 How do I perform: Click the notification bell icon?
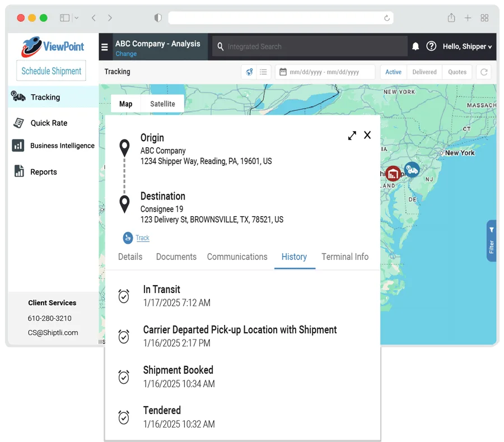point(416,46)
